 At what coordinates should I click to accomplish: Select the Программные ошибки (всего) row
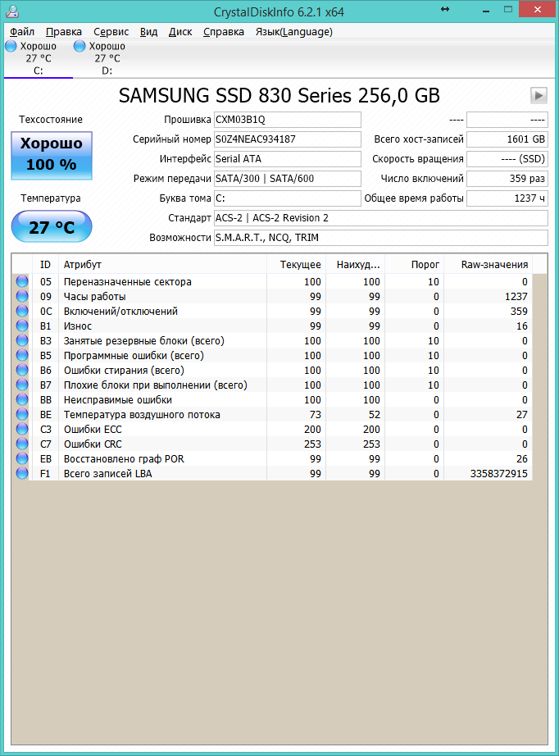(x=272, y=355)
